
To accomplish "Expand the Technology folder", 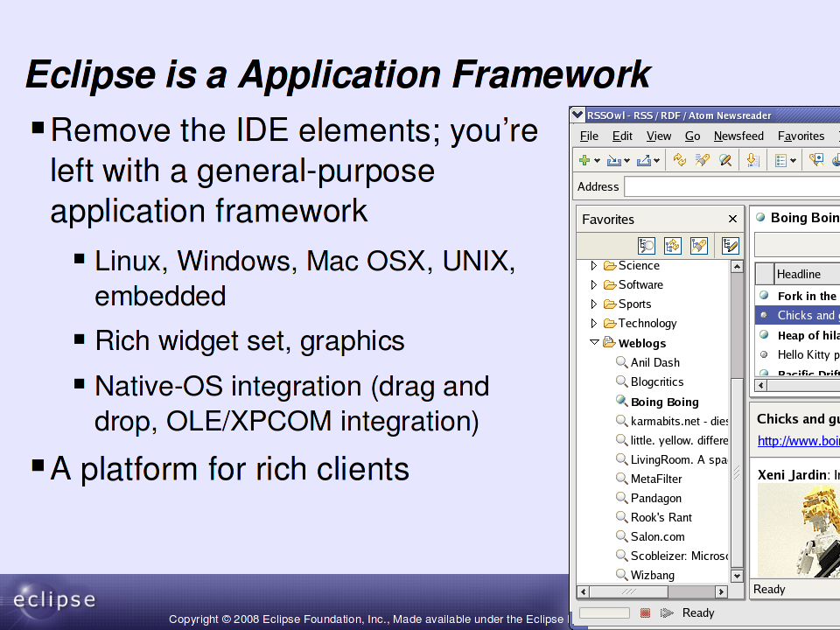I will 593,324.
